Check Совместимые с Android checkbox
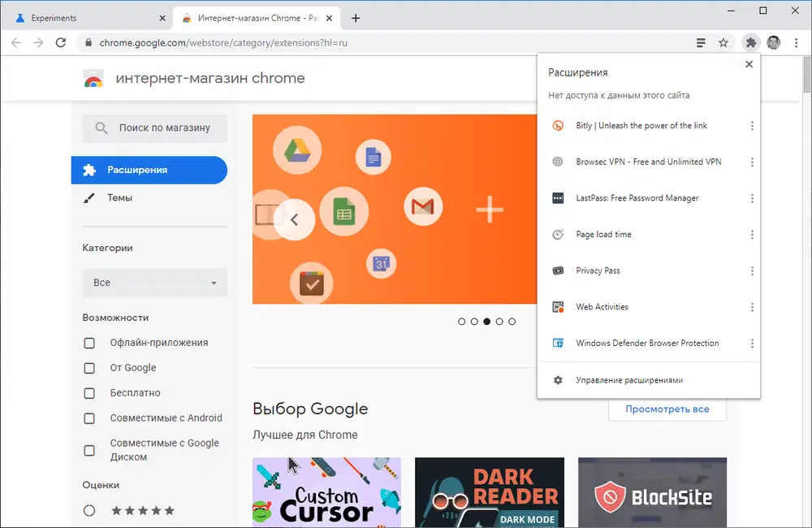Viewport: 812px width, 528px height. [89, 418]
